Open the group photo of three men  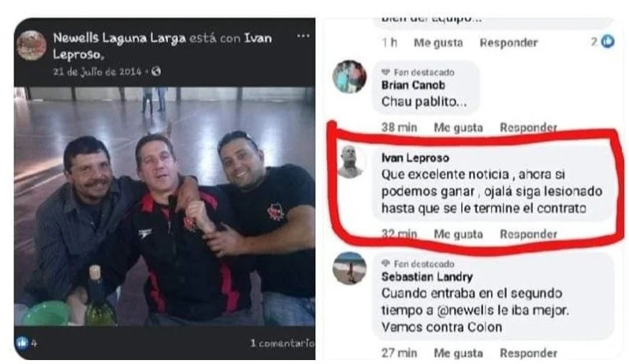pyautogui.click(x=165, y=206)
